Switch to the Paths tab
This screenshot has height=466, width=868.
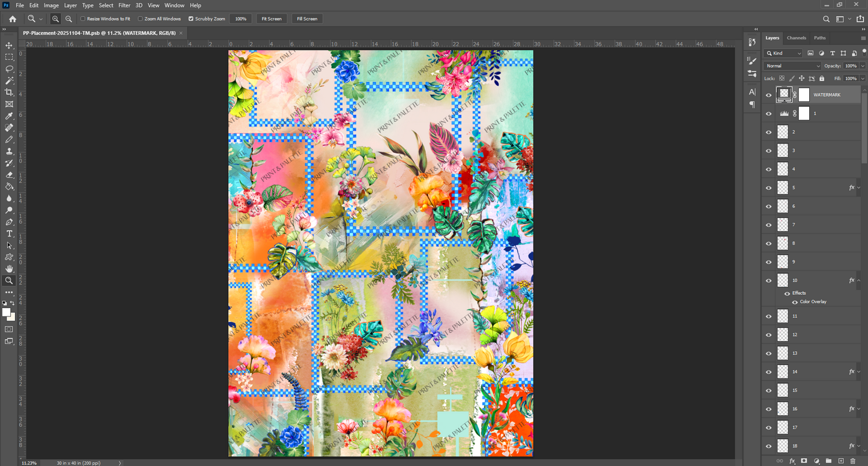coord(820,38)
